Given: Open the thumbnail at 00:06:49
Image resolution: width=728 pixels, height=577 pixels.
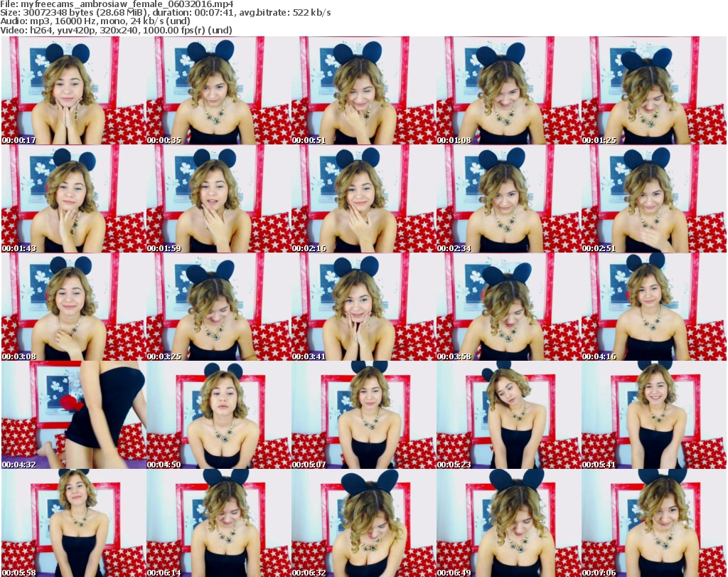Looking at the screenshot, I should point(508,523).
